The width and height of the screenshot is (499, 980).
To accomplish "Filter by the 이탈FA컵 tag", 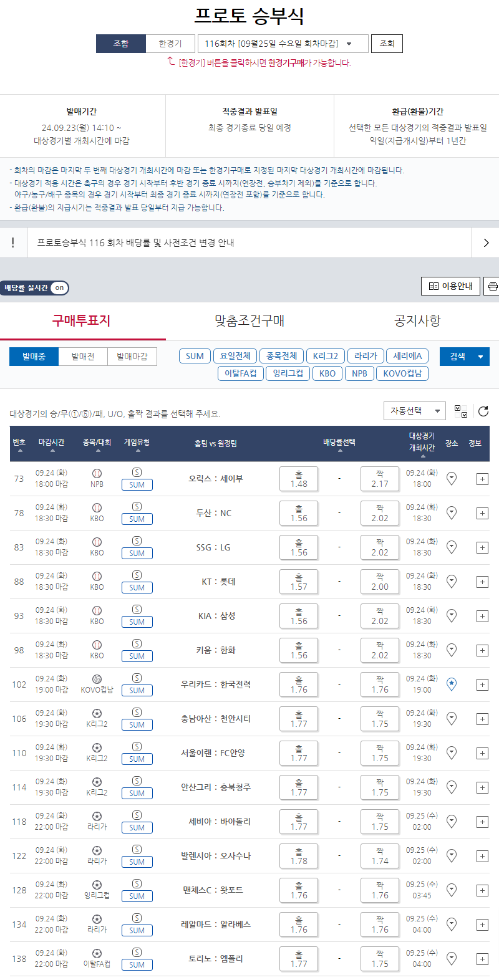I will 241,373.
